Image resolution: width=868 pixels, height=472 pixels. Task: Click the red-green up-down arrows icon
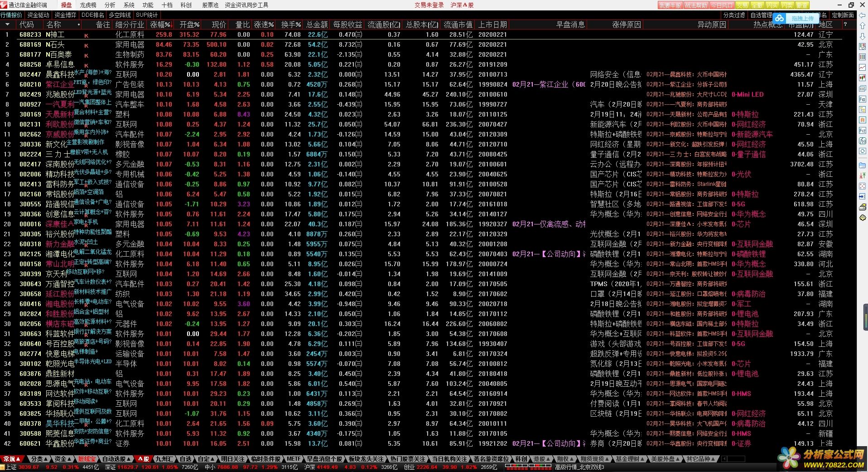[x=863, y=176]
